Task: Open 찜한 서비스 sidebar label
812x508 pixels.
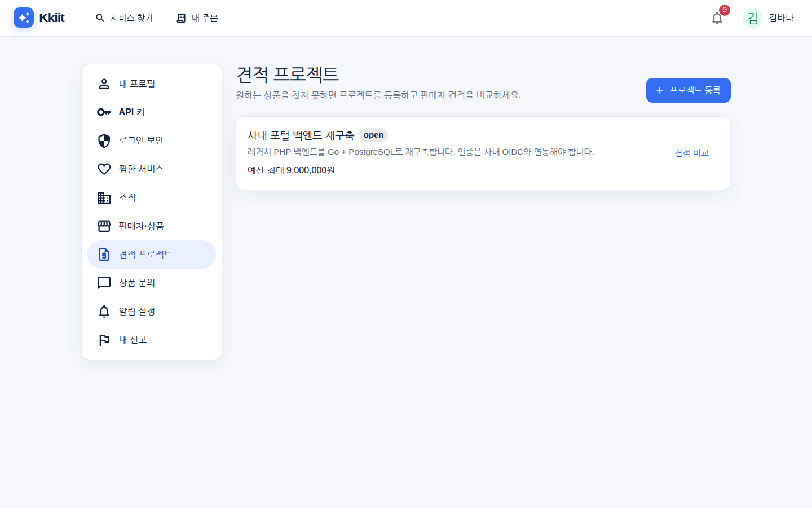Action: coord(141,169)
